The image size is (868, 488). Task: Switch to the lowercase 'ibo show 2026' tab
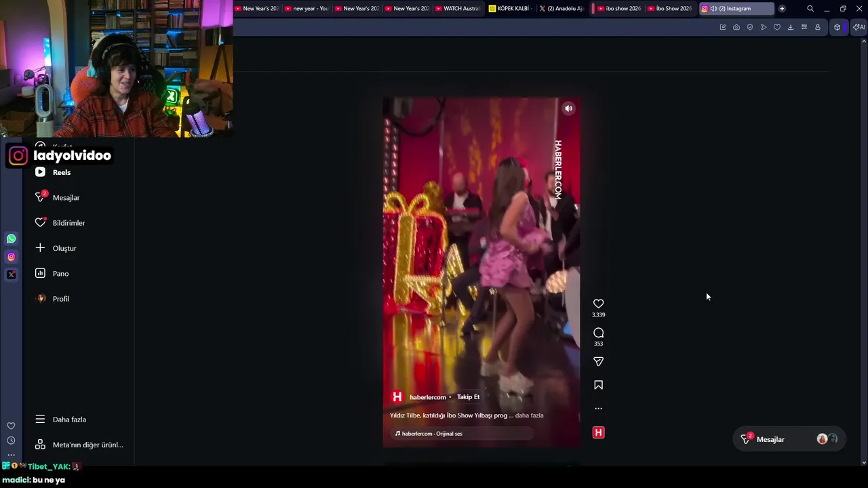(x=619, y=9)
